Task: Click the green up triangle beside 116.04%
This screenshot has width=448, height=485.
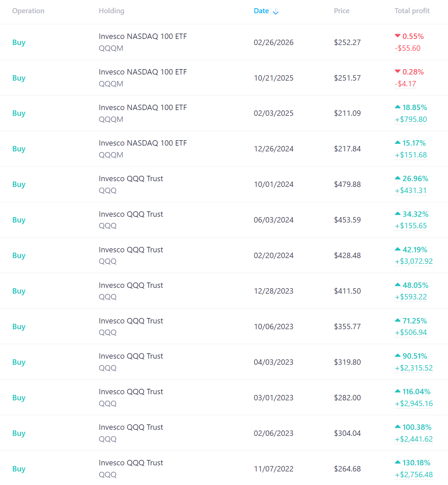Action: (x=398, y=391)
